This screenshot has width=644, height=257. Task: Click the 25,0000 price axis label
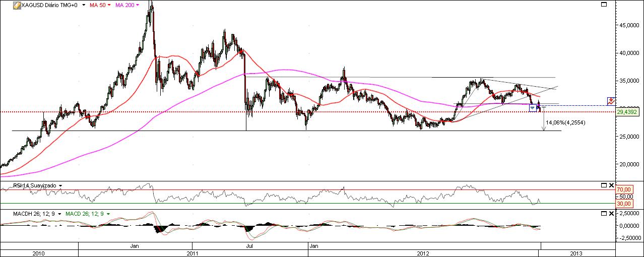[x=629, y=136]
